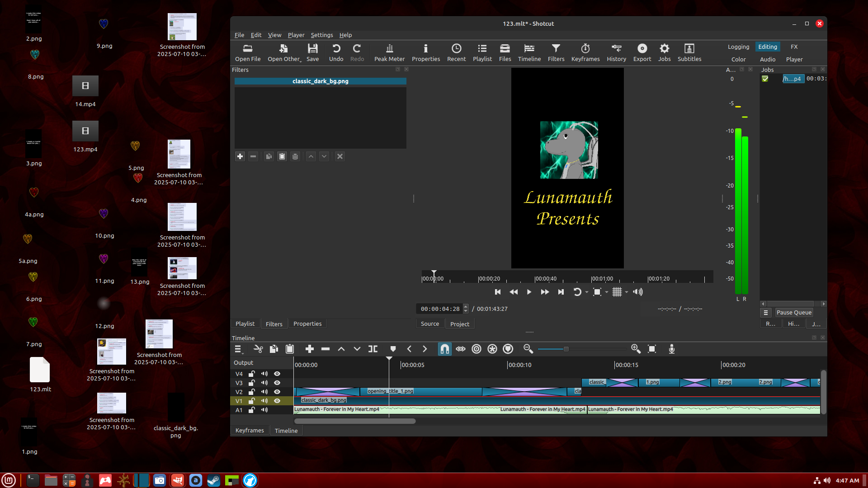Open the Filters panel from toolbar

pyautogui.click(x=556, y=53)
